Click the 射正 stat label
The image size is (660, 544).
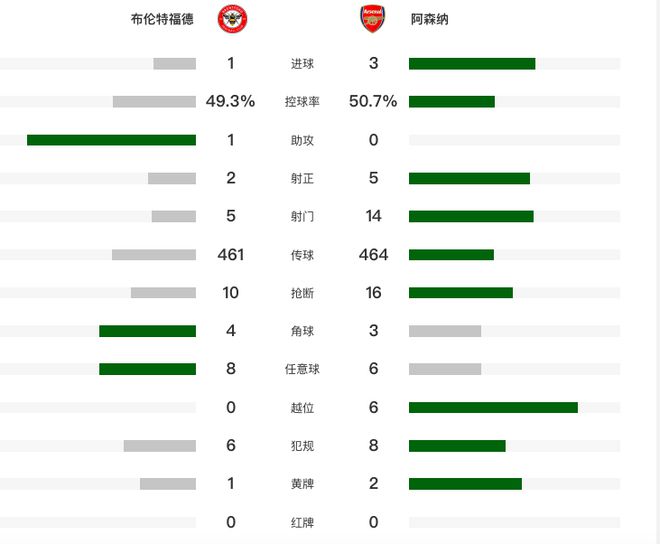tap(302, 178)
